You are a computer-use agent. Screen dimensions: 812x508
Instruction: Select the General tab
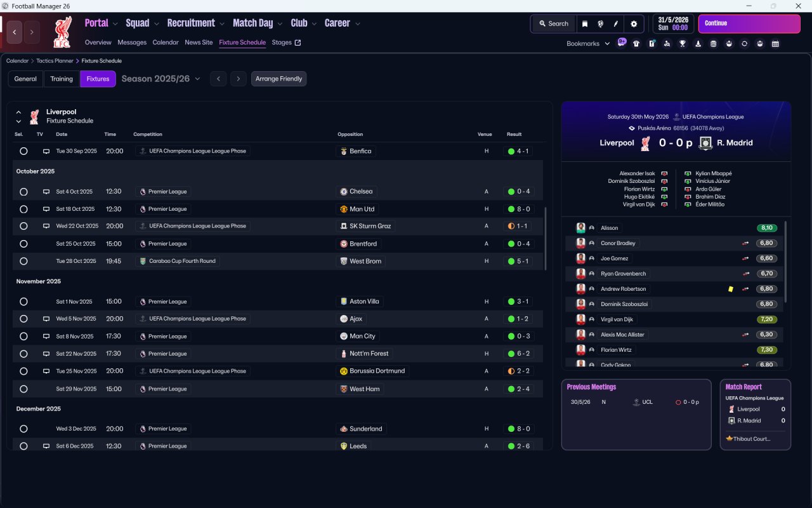[x=25, y=79]
